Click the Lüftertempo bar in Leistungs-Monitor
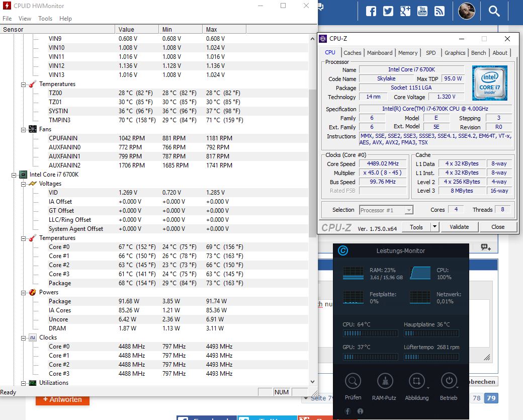 (x=431, y=357)
